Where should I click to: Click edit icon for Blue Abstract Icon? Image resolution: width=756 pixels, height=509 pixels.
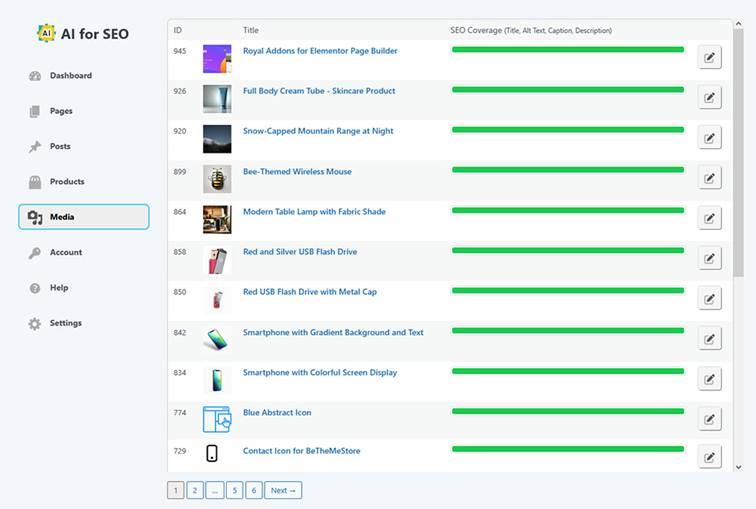click(709, 419)
